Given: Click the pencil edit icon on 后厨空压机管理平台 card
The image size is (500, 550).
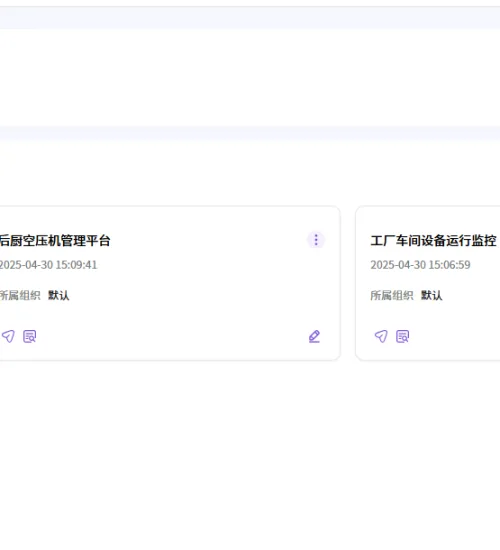Looking at the screenshot, I should pos(314,336).
